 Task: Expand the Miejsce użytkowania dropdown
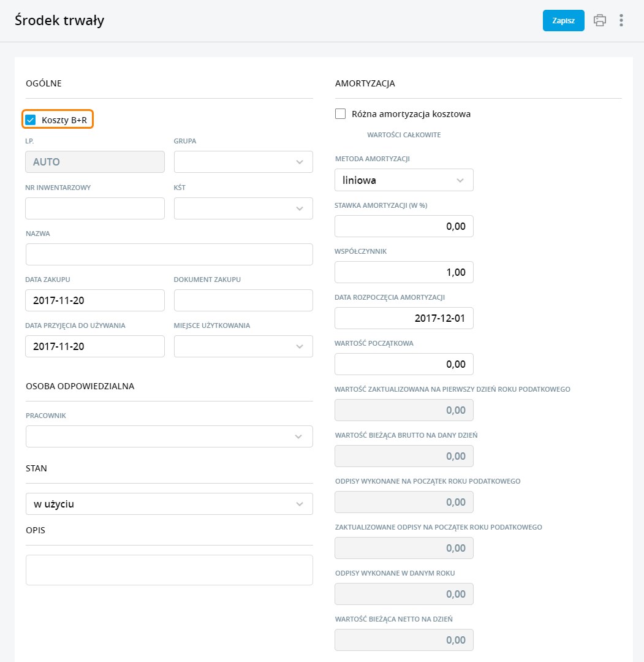(243, 346)
